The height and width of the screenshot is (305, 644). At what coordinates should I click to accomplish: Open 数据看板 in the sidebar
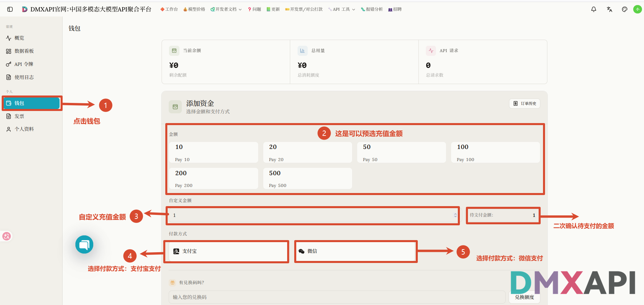(31, 51)
